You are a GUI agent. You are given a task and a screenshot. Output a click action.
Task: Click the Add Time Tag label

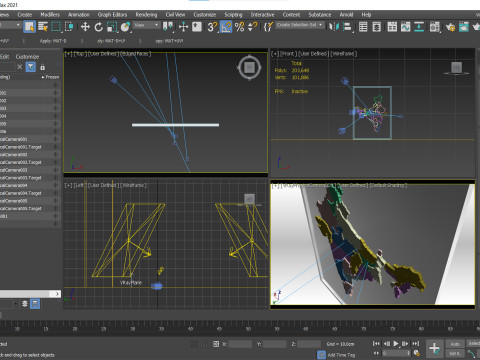[x=341, y=355]
